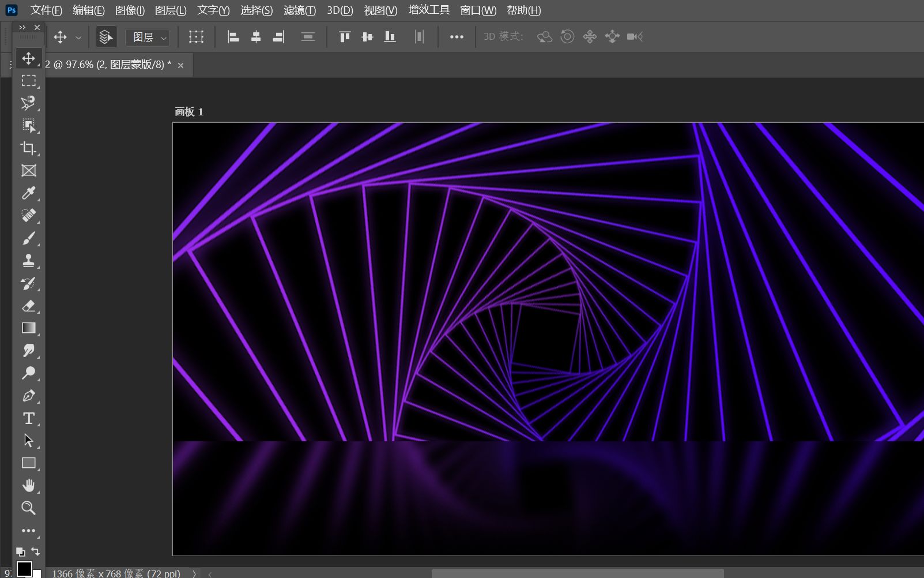Open the 文字(Y) menu
Screen dimensions: 924x578
tap(213, 10)
